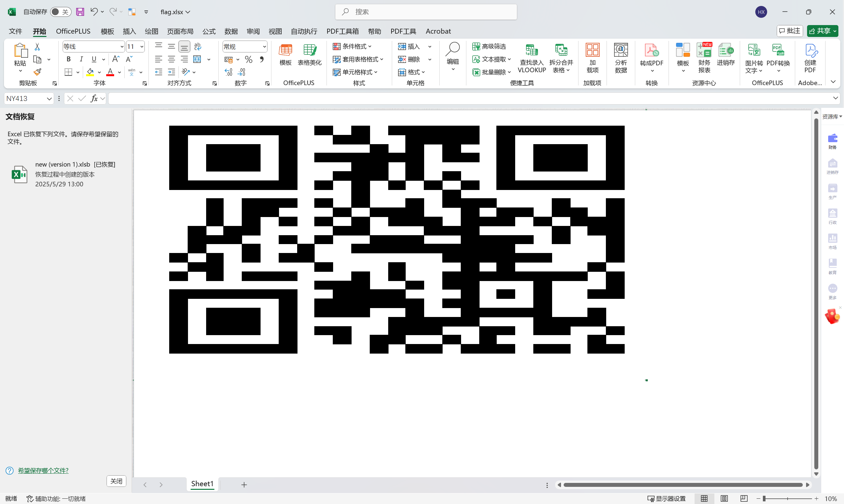The image size is (844, 504).
Task: Click the Comma style icon
Action: pyautogui.click(x=262, y=59)
